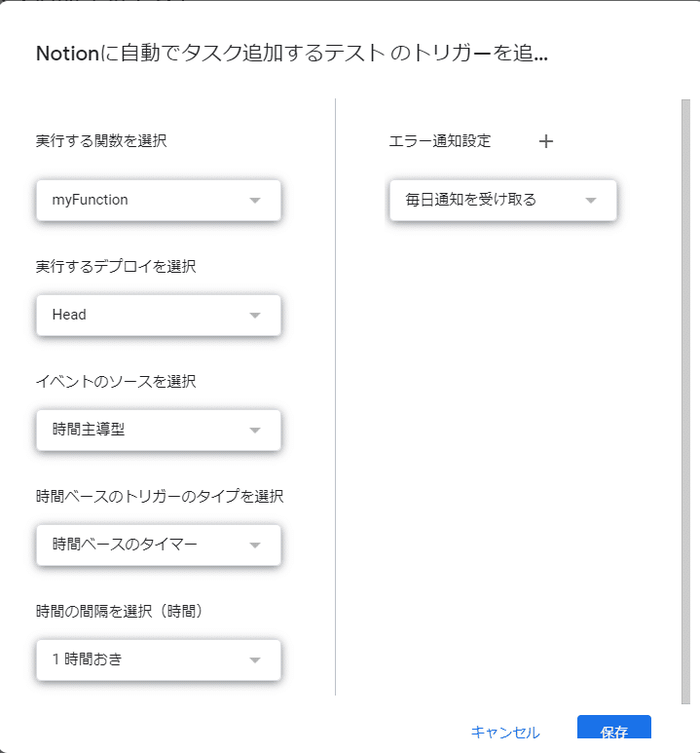
Task: Click the dialog title about Notion trigger
Action: point(291,53)
